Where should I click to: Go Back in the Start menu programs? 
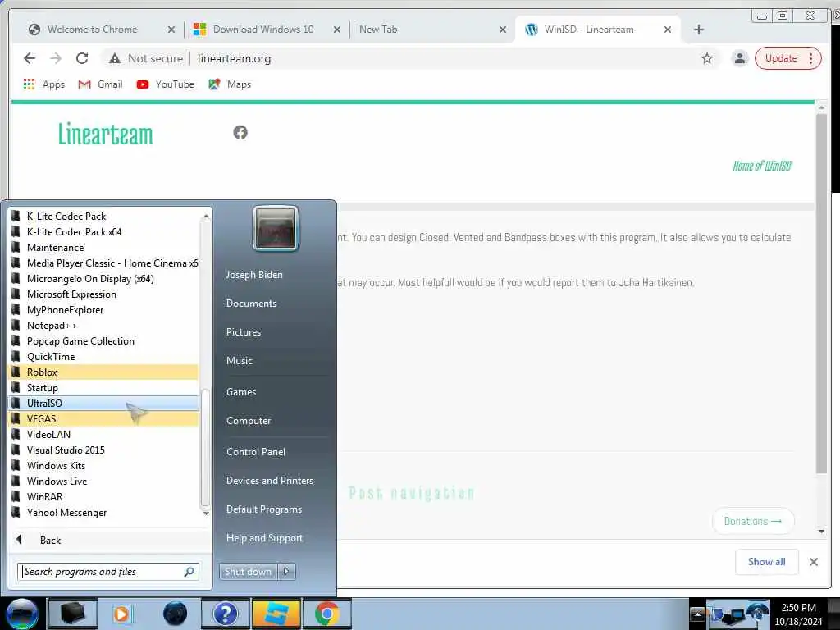pos(50,541)
